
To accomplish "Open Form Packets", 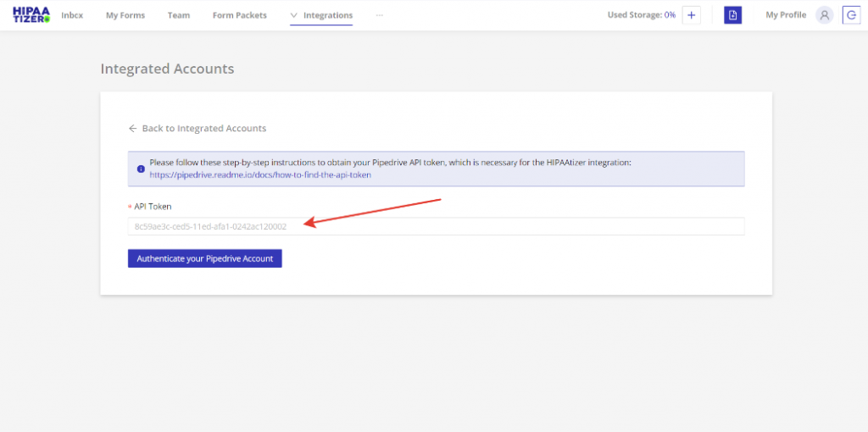I will (x=240, y=15).
